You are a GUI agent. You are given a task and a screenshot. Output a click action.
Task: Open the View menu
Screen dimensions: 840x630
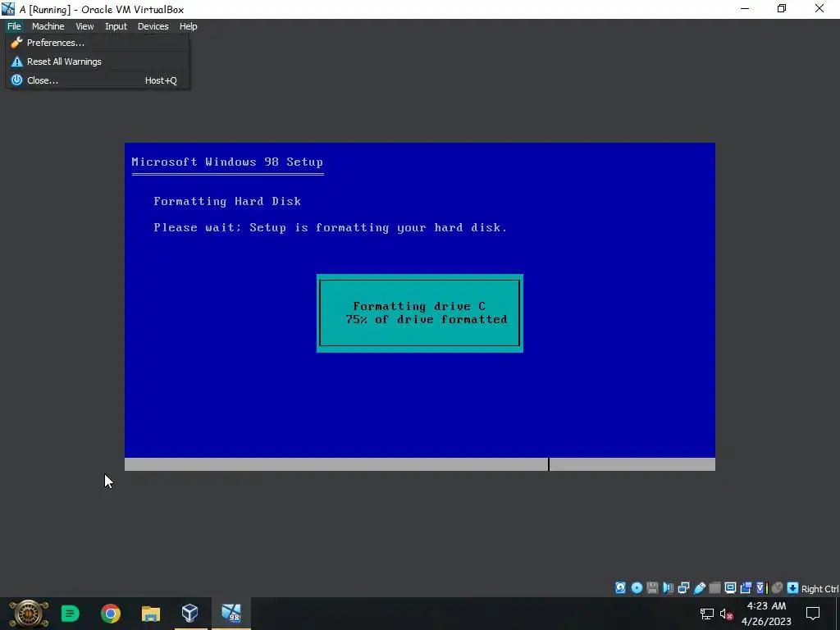click(x=84, y=26)
